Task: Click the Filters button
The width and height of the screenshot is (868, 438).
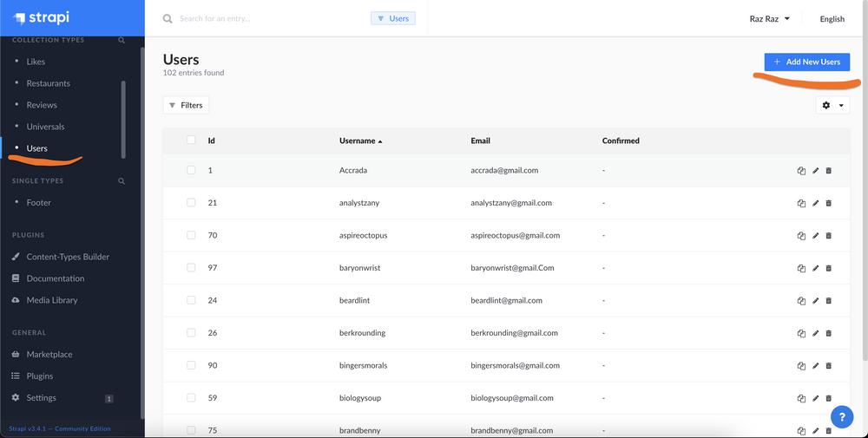Action: click(x=186, y=105)
